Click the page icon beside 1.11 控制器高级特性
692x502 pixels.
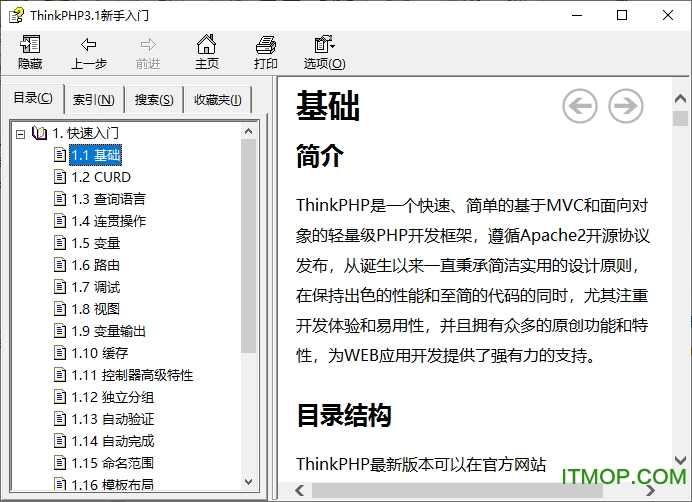click(60, 375)
